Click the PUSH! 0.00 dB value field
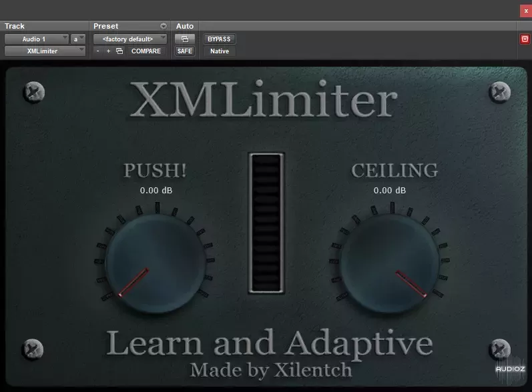The height and width of the screenshot is (392, 532). 156,191
